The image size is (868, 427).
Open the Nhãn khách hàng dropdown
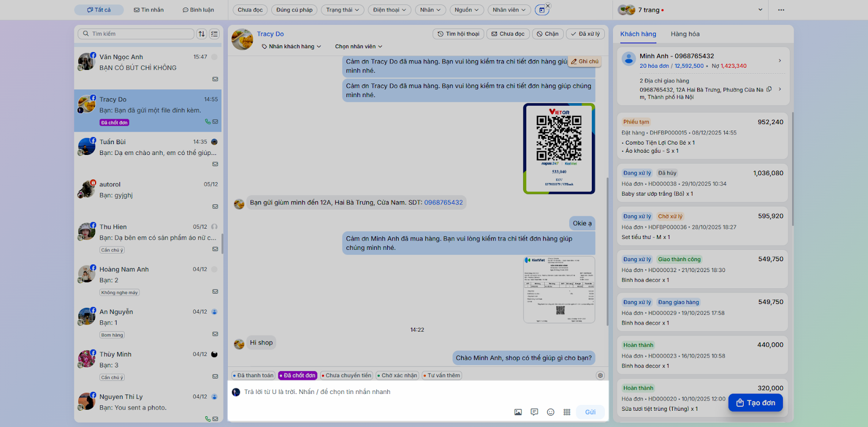291,47
